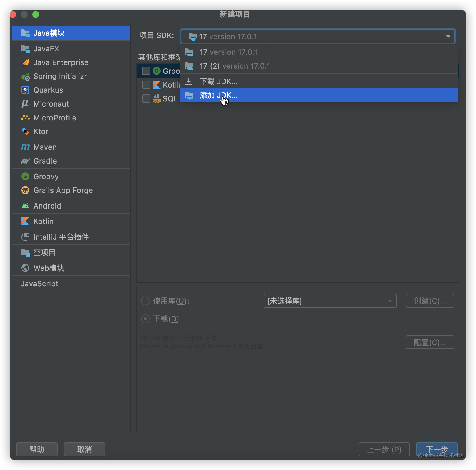Click the Java Enterprise flame icon

[25, 62]
